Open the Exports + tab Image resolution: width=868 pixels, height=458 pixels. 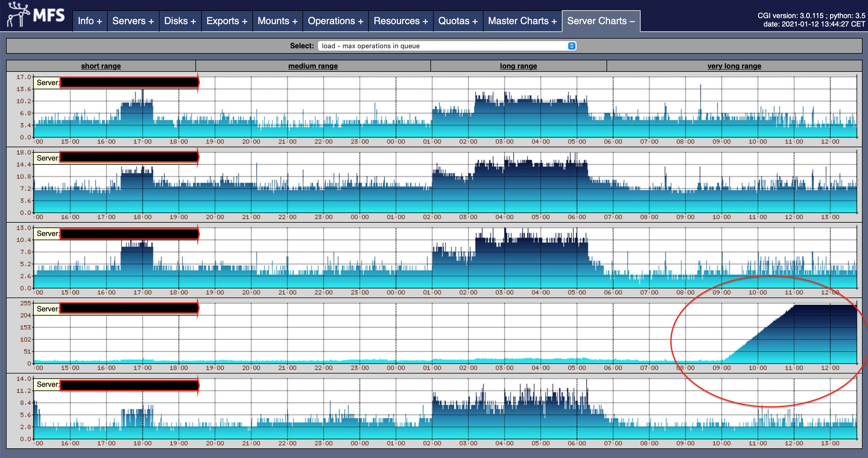click(x=227, y=21)
